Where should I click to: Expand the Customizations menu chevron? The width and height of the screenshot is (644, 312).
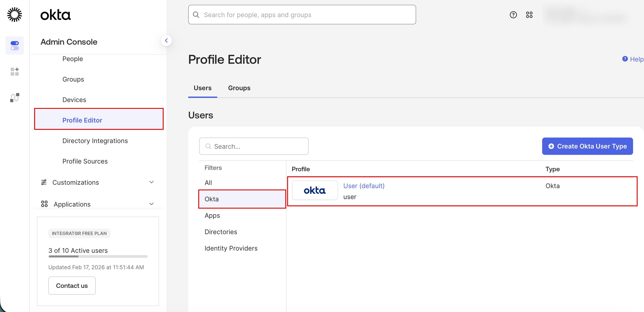pos(152,182)
